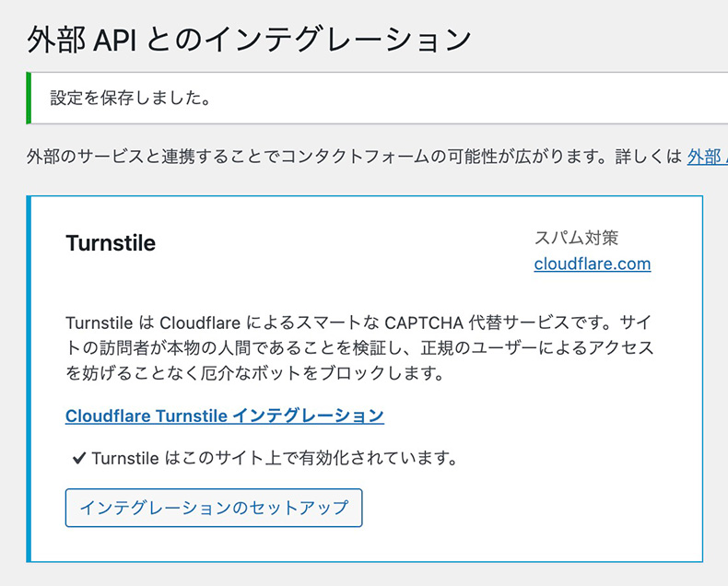Open Cloudflare Turnstile インテグレーション link
The width and height of the screenshot is (728, 586).
(x=225, y=416)
